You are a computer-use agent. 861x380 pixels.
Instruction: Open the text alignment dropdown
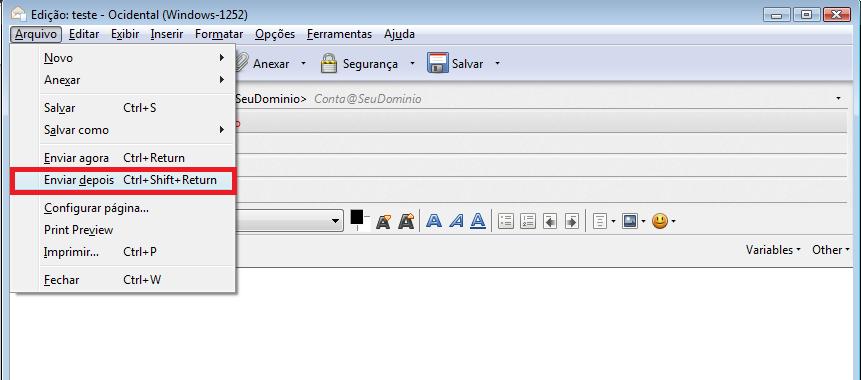coord(604,221)
